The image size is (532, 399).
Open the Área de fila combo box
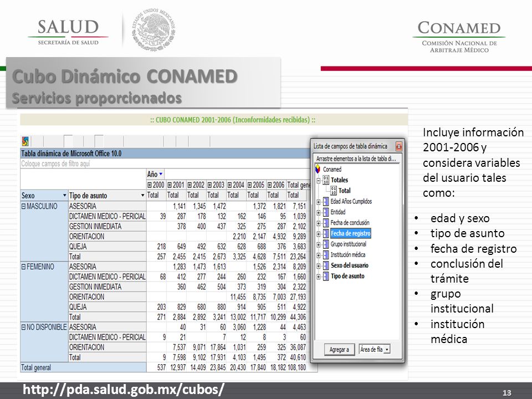tap(387, 350)
